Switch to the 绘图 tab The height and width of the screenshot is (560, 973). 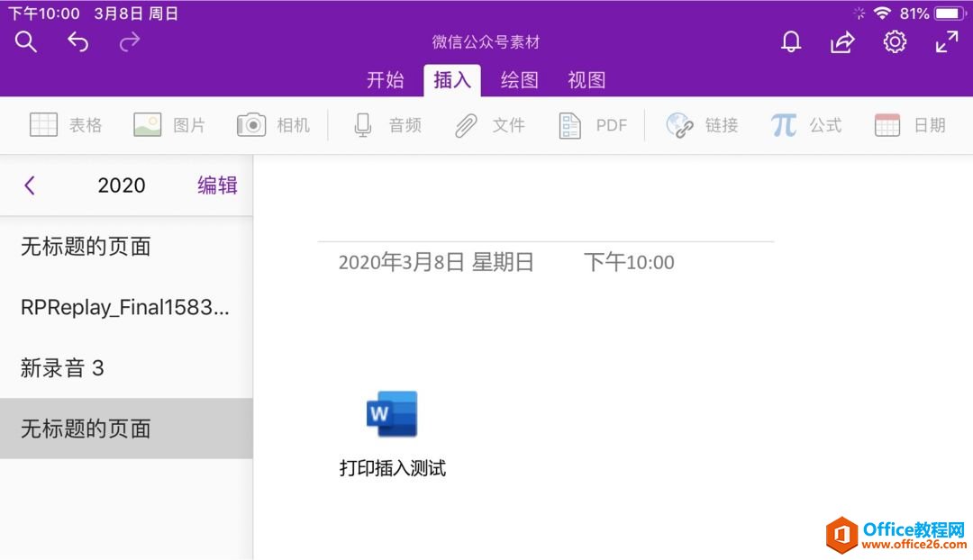pyautogui.click(x=519, y=80)
